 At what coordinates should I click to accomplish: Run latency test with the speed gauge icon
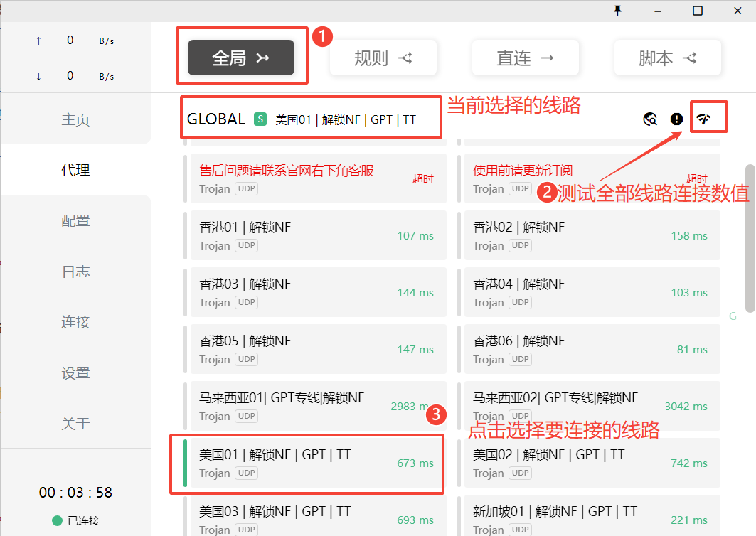point(703,119)
